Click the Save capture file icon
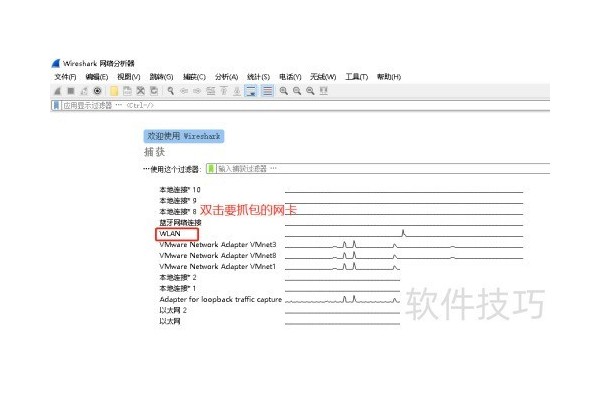This screenshot has width=600, height=400. (x=127, y=91)
